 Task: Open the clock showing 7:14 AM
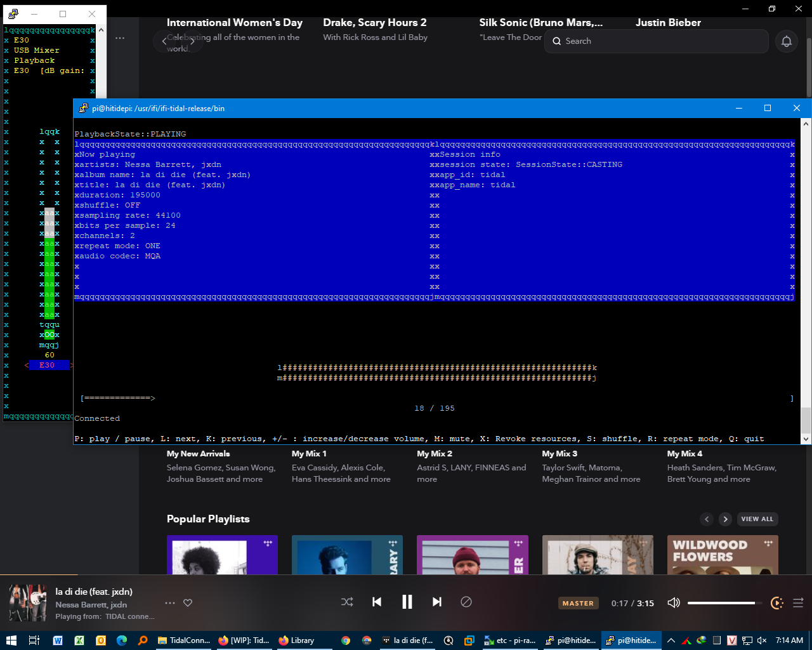pos(789,640)
